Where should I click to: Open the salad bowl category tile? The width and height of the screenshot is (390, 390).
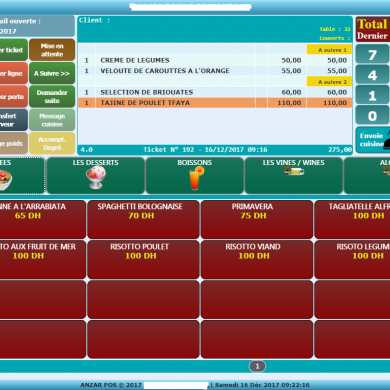[x=21, y=176]
